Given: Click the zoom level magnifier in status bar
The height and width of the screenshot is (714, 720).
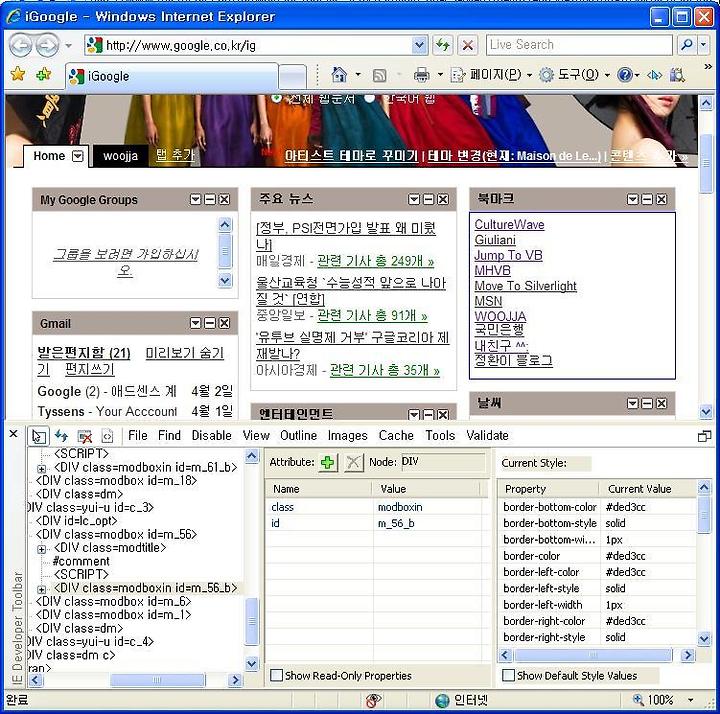Looking at the screenshot, I should (x=638, y=700).
